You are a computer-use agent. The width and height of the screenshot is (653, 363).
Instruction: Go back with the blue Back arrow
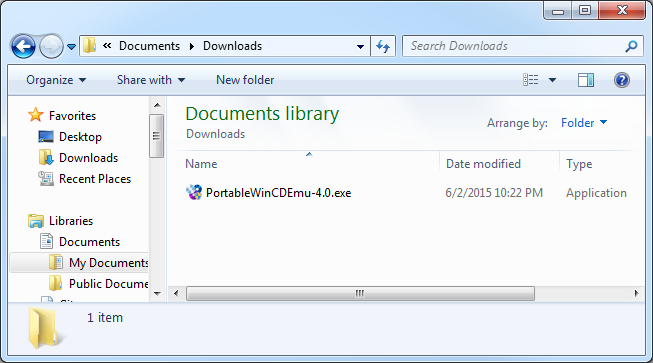pyautogui.click(x=23, y=46)
